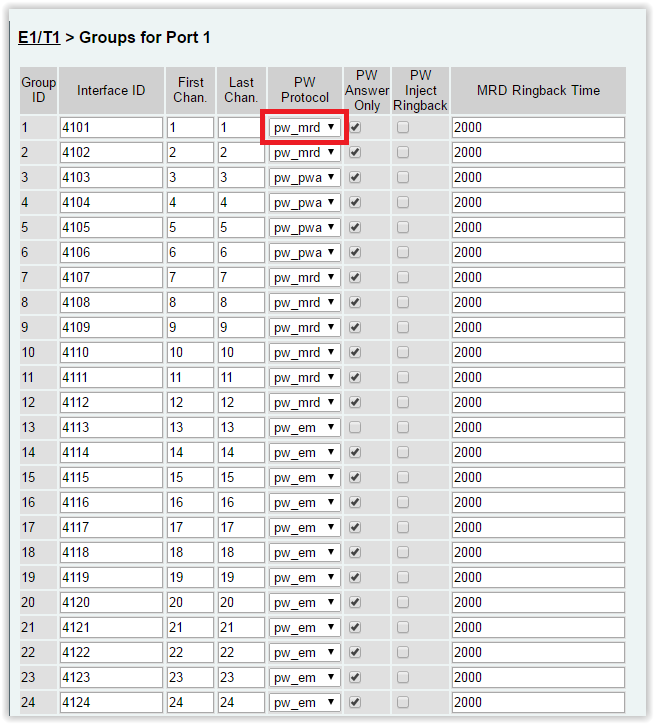654x724 pixels.
Task: Focus Interface ID field showing 4101
Action: point(111,127)
